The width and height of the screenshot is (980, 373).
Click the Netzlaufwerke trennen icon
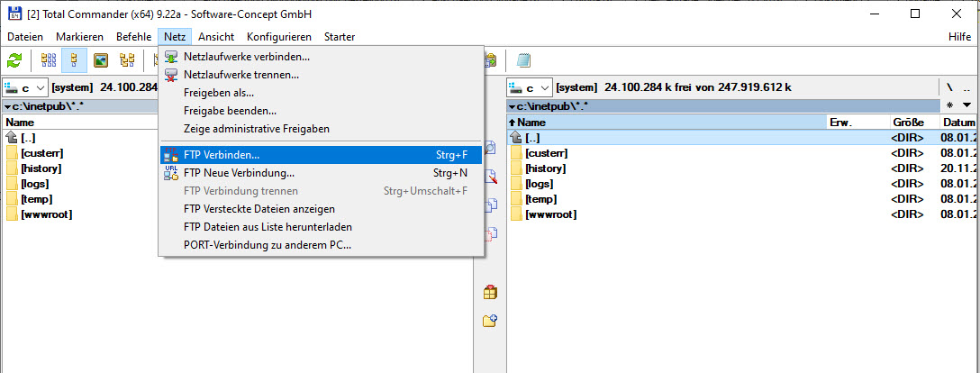171,75
